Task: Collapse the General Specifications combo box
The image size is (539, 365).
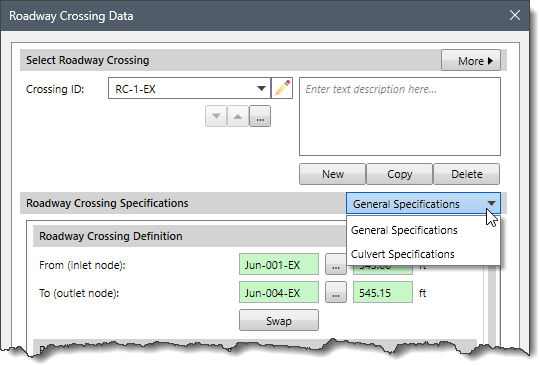Action: point(424,203)
